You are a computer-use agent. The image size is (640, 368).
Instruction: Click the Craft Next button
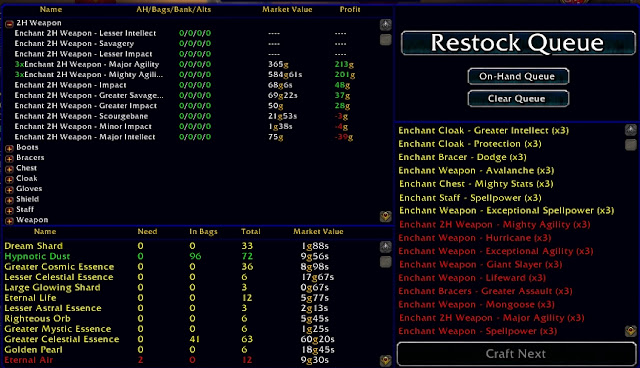coord(516,354)
